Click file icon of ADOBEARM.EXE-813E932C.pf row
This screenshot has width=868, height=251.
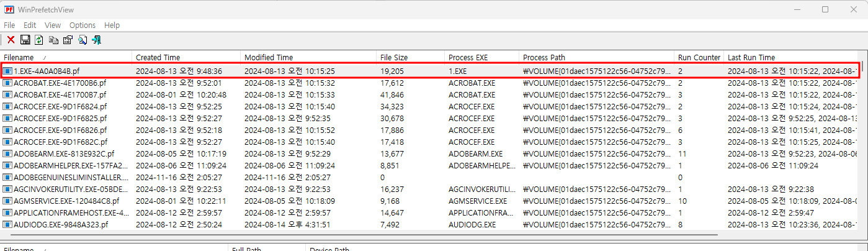[x=7, y=153]
